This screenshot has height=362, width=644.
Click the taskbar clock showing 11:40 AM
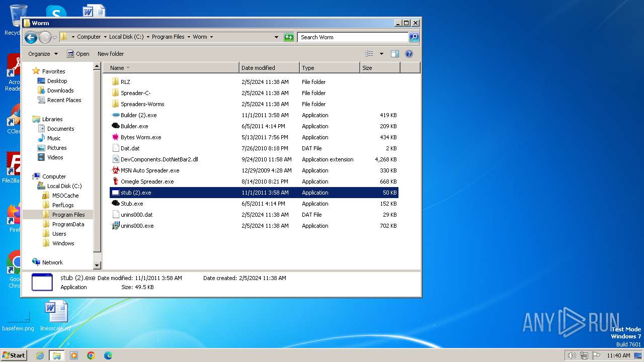tap(618, 355)
